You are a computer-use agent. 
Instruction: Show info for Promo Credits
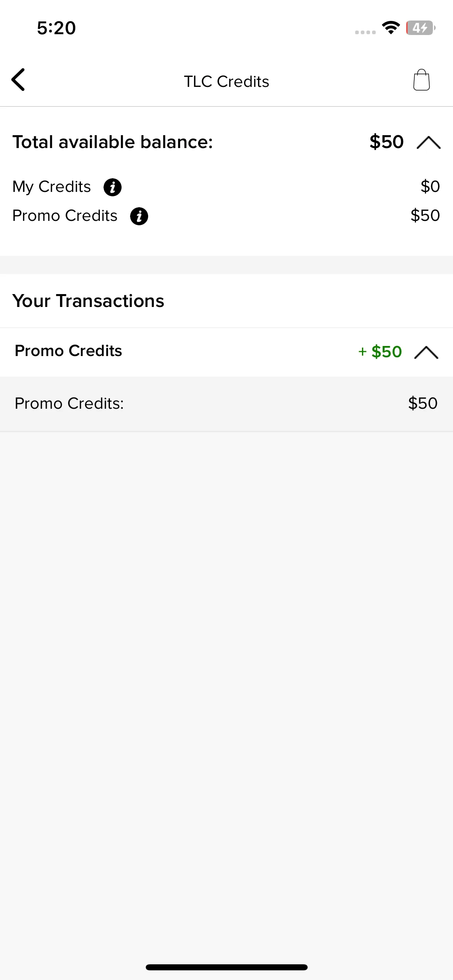(x=139, y=216)
